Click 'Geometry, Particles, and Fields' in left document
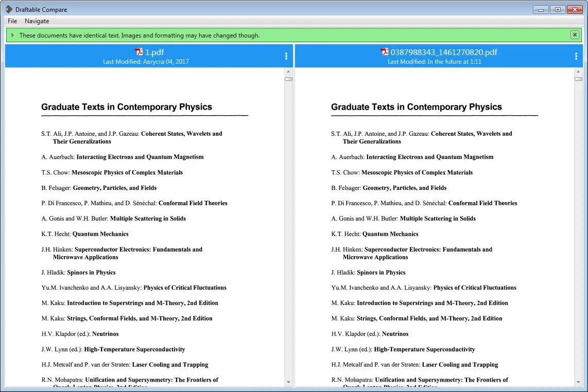 click(x=115, y=188)
